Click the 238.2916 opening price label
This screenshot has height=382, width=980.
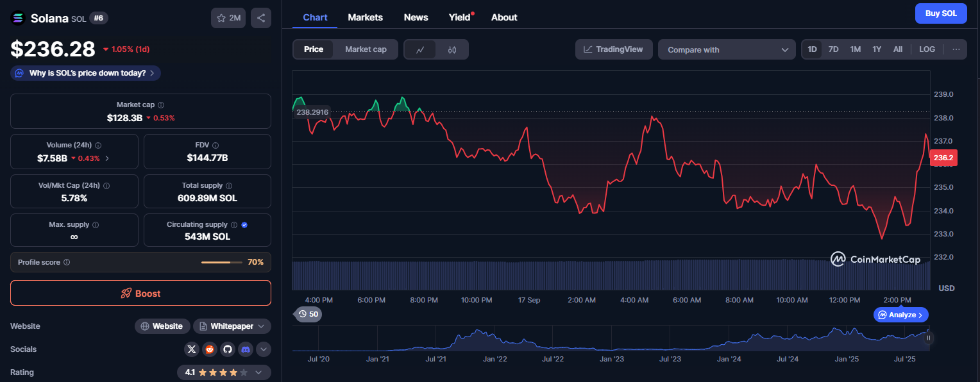click(x=312, y=112)
